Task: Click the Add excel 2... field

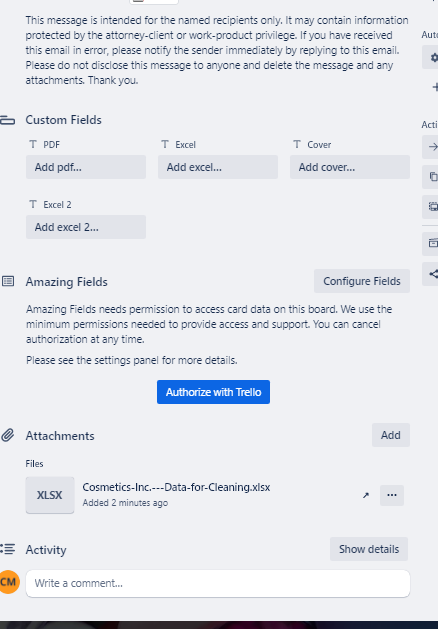Action: [86, 227]
